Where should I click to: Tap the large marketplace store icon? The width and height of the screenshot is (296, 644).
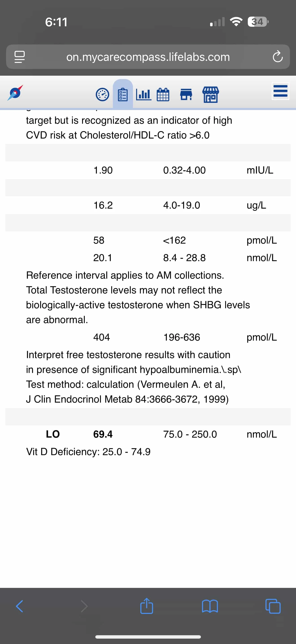210,95
